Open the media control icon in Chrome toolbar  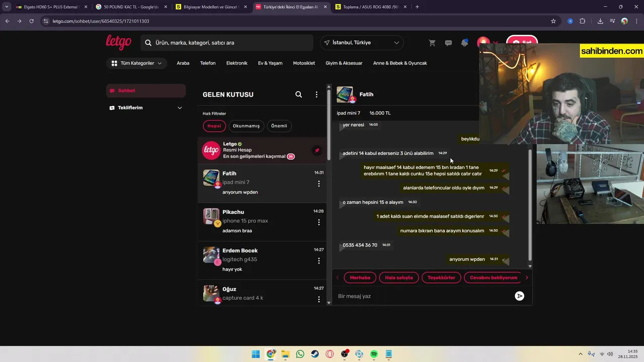(x=612, y=21)
